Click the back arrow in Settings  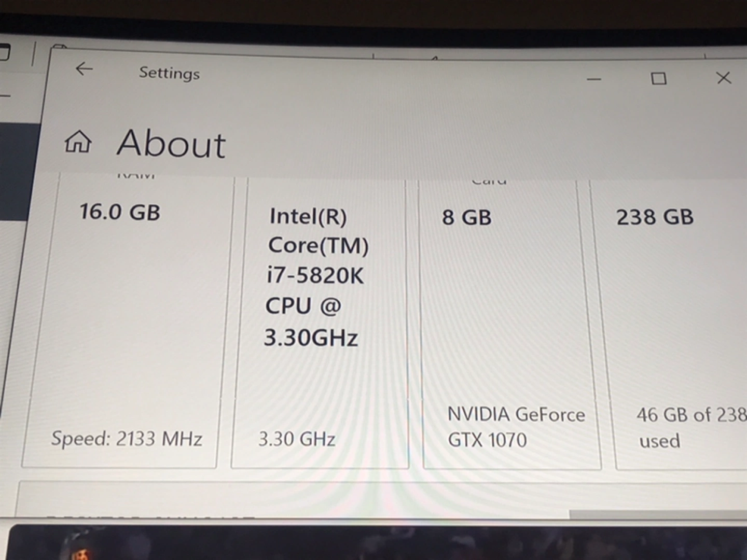84,69
